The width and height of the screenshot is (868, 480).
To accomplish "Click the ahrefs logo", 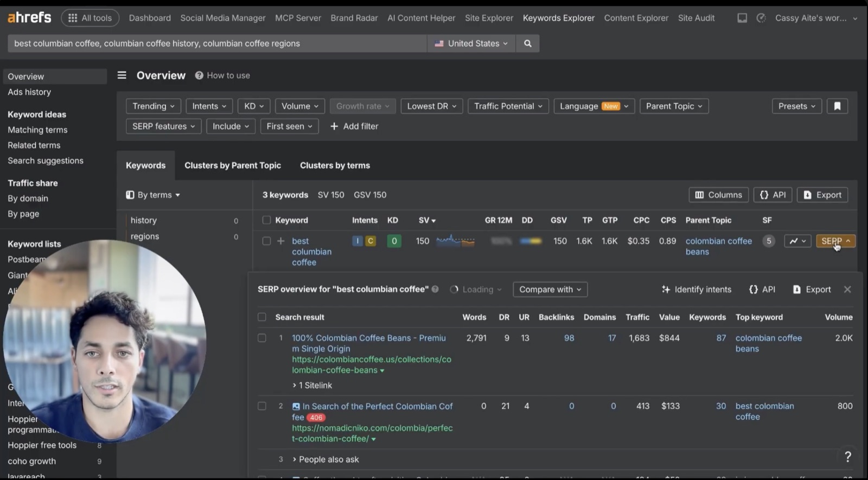I will pyautogui.click(x=29, y=17).
